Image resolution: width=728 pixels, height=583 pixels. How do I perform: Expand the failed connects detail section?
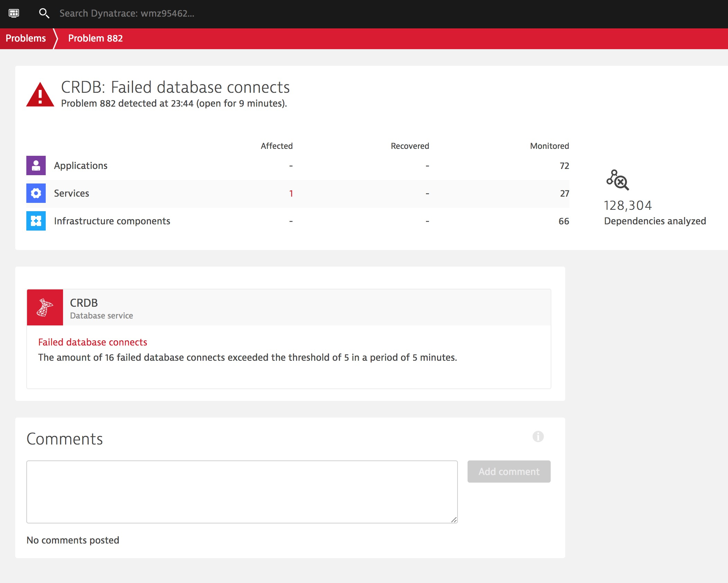pyautogui.click(x=92, y=341)
